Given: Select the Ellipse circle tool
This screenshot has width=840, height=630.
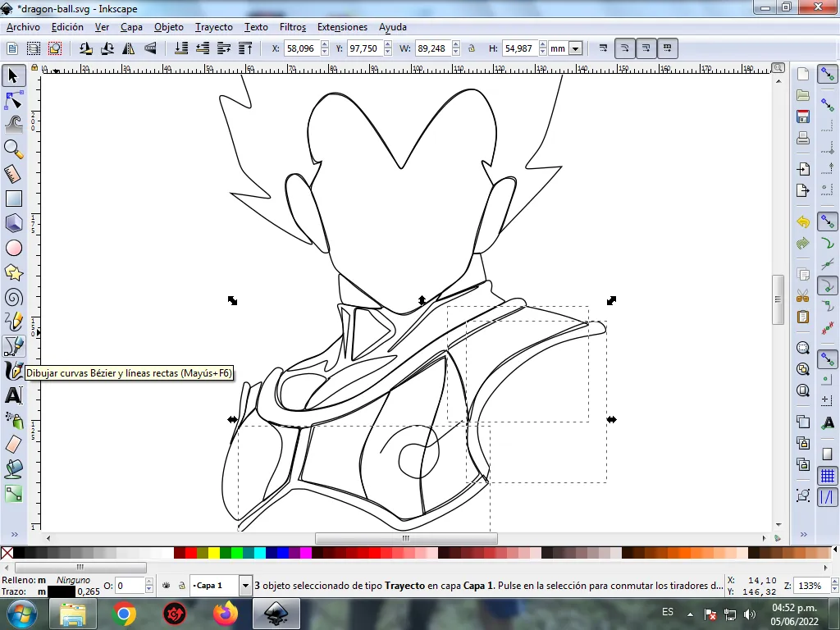Looking at the screenshot, I should click(13, 248).
